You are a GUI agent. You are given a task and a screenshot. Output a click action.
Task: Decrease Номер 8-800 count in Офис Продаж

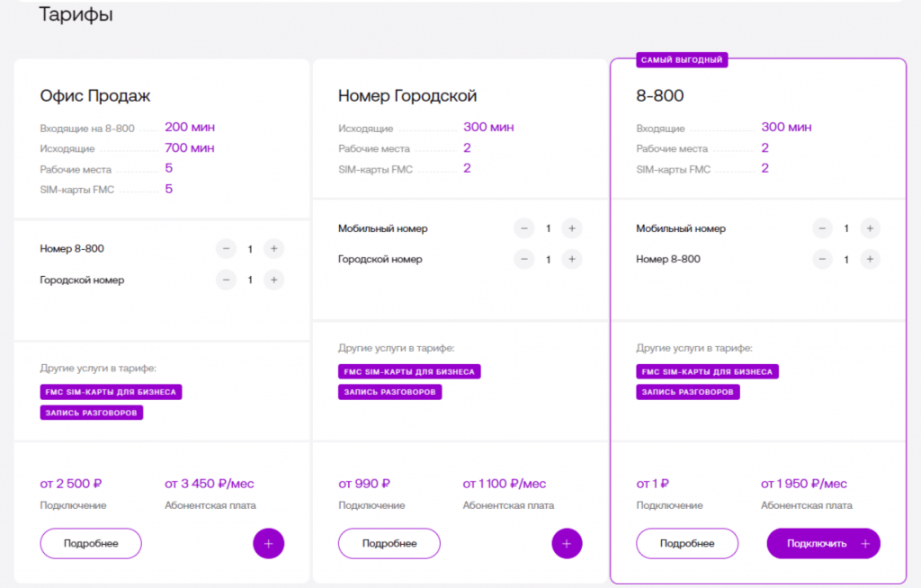pos(226,249)
